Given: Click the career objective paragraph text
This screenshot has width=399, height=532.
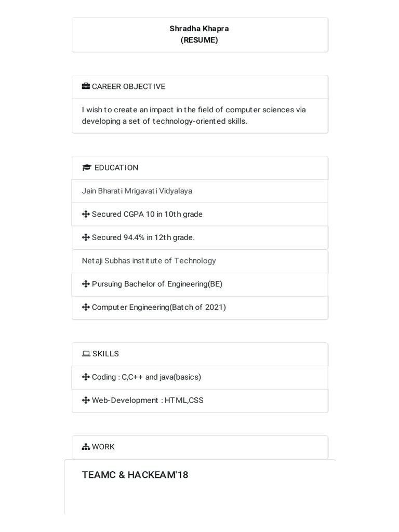Looking at the screenshot, I should 194,115.
